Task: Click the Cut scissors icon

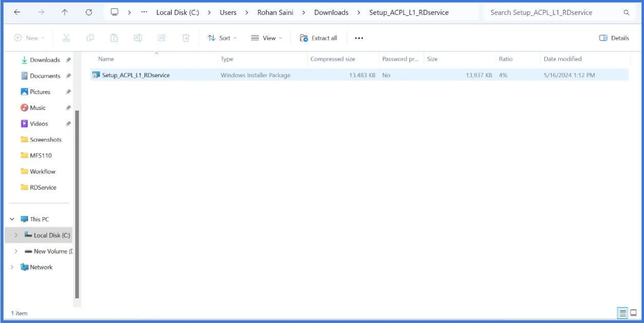Action: (66, 38)
